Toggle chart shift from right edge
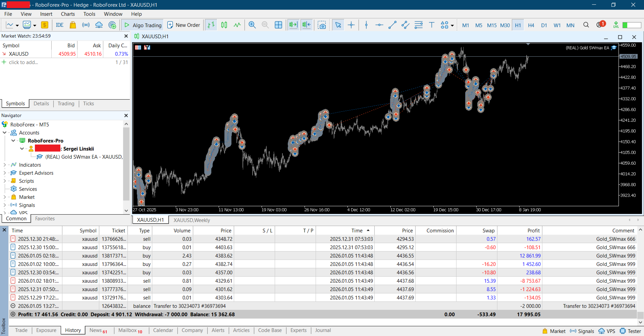The image size is (644, 336). click(307, 25)
